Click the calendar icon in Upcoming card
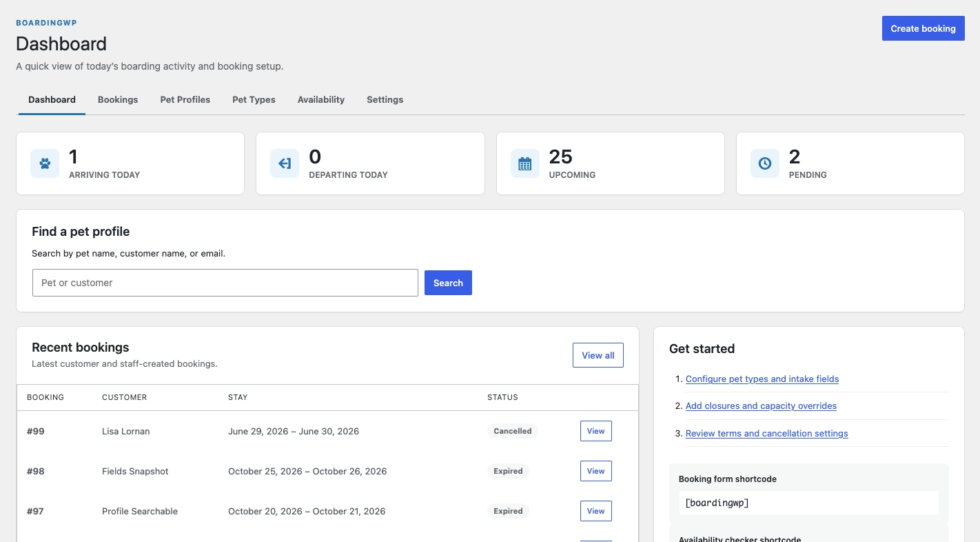The width and height of the screenshot is (980, 542). (x=524, y=163)
